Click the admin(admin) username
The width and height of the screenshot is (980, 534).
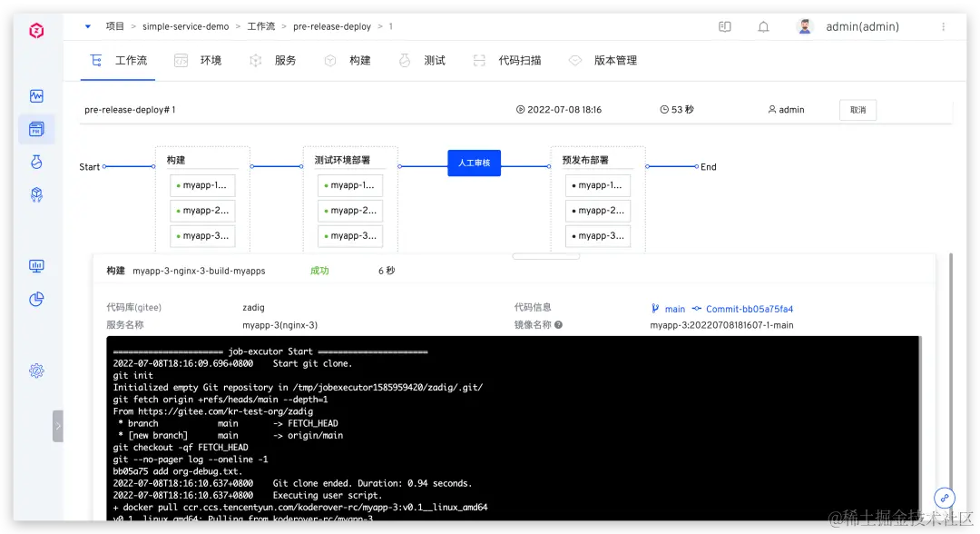pyautogui.click(x=863, y=26)
